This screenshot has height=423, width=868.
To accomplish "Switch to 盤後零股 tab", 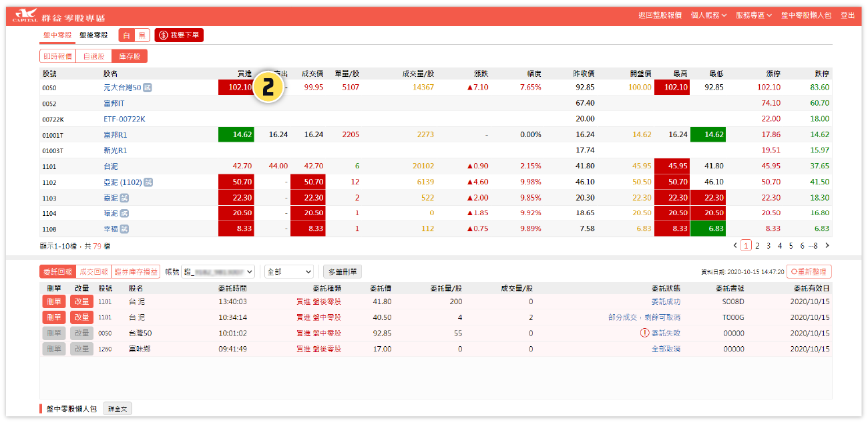I will coord(93,35).
